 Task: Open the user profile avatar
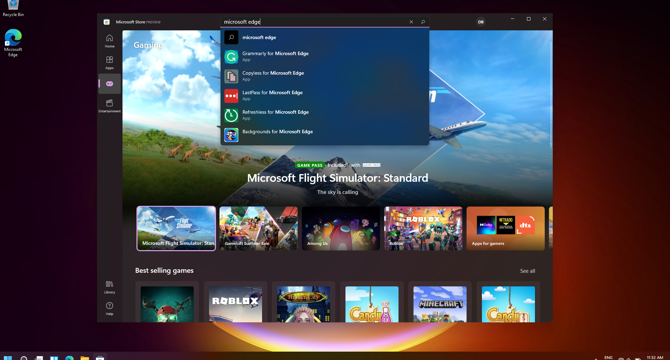(x=481, y=22)
